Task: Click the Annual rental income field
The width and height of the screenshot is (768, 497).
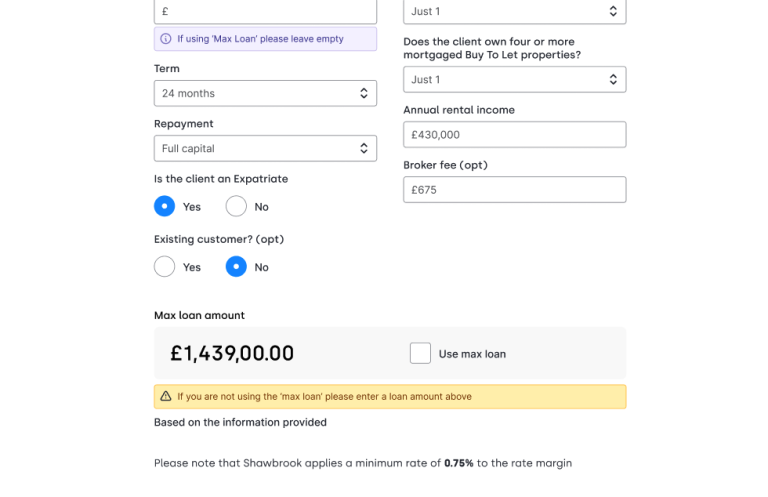Action: tap(514, 134)
